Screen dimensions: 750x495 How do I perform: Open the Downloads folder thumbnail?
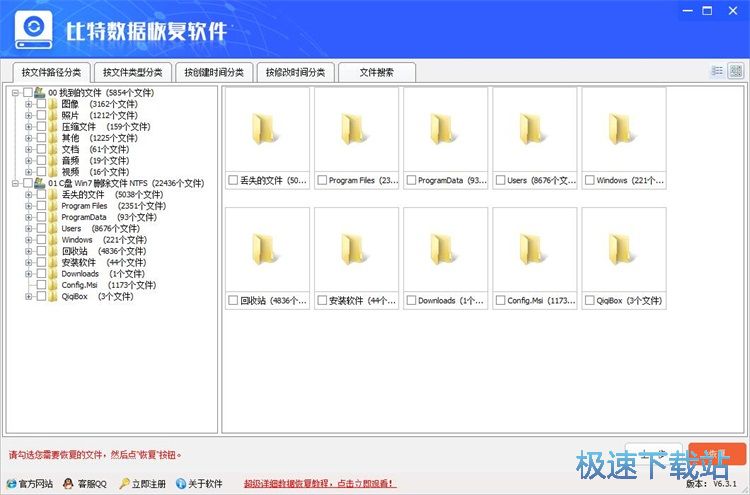click(x=446, y=250)
